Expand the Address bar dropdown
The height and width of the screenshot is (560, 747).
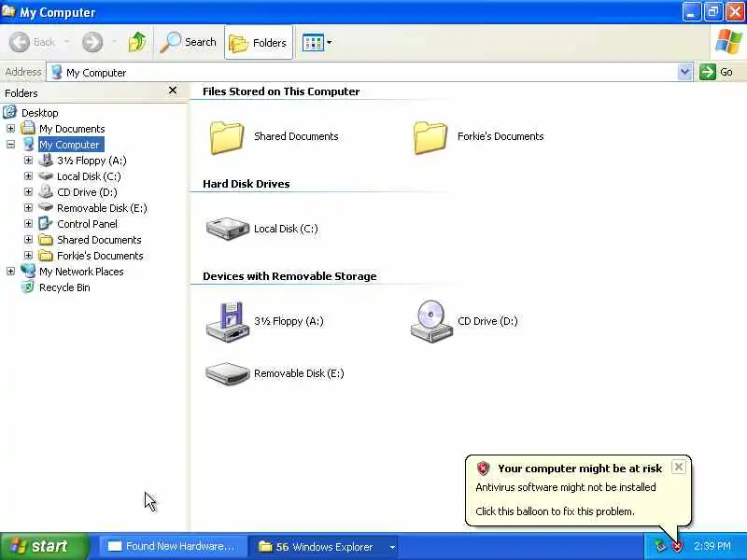point(684,73)
